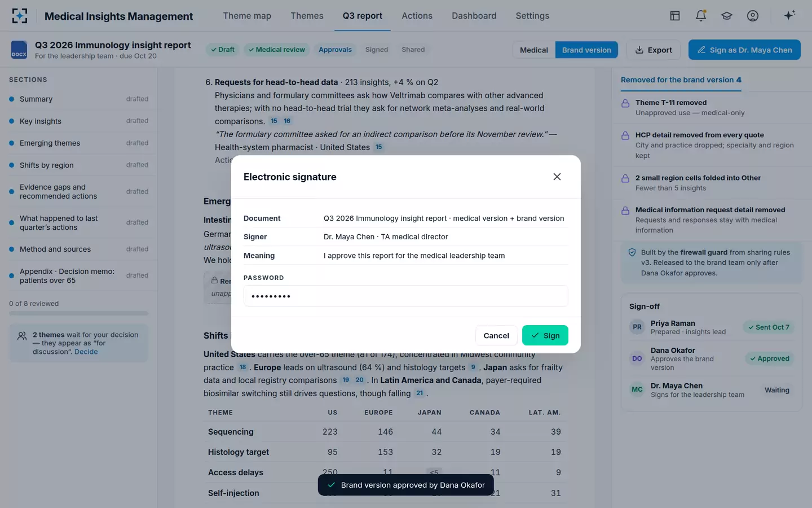This screenshot has width=812, height=508.
Task: Select the Medical review workflow step
Action: (276, 50)
